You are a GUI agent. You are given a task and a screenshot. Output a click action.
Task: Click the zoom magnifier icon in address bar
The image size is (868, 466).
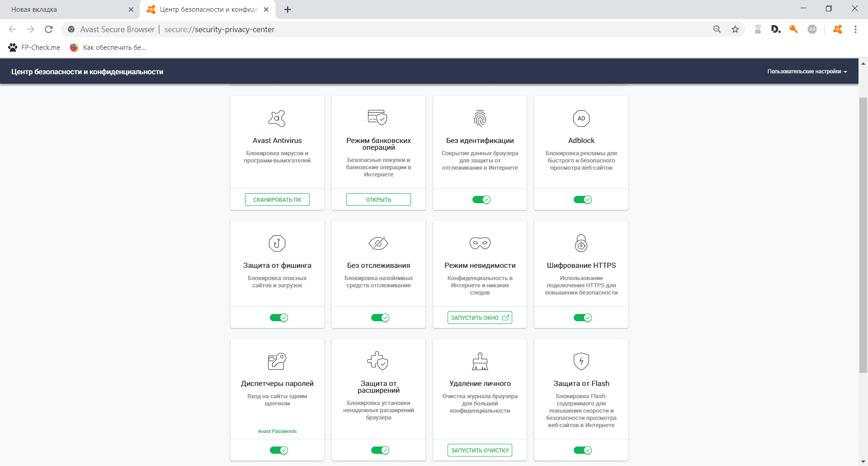717,29
